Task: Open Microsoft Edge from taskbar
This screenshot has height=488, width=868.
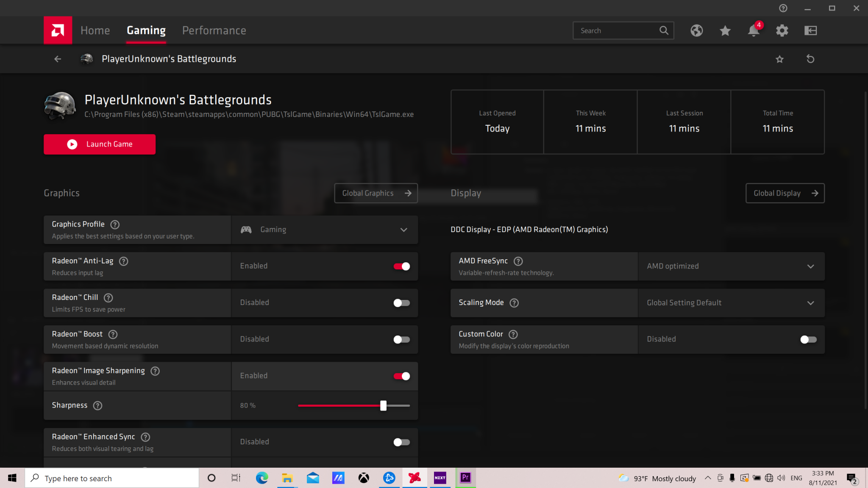Action: point(262,478)
